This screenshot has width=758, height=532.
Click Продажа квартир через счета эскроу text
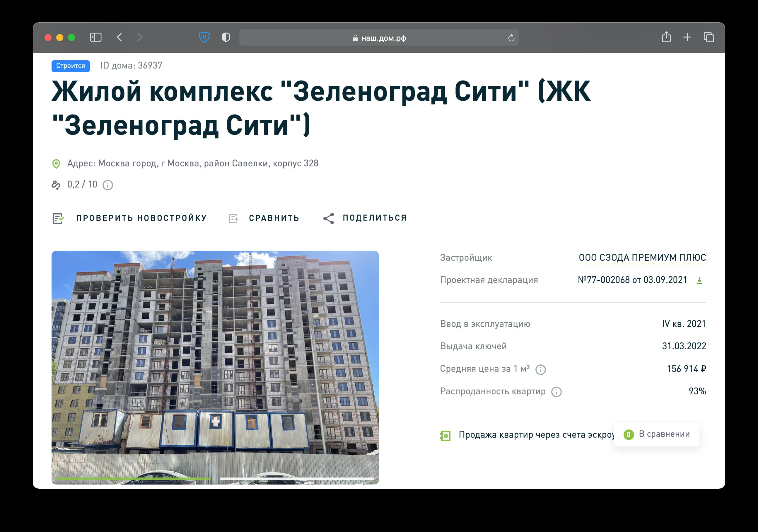[x=537, y=435]
